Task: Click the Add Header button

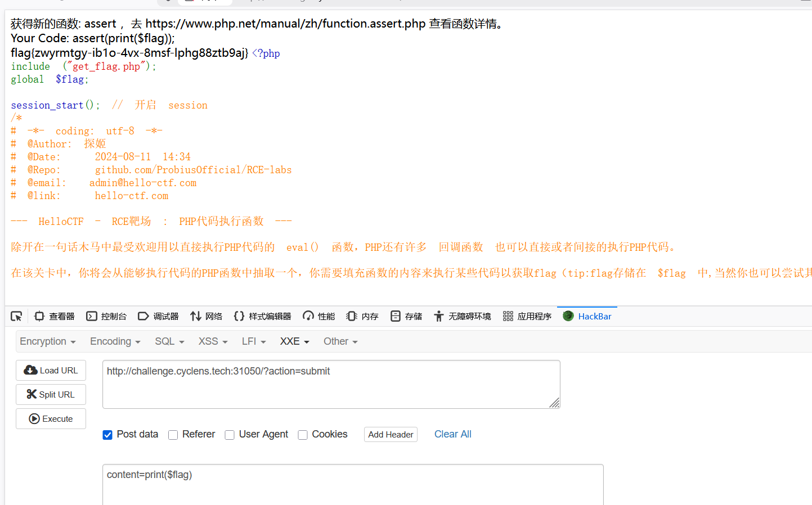Action: point(391,435)
